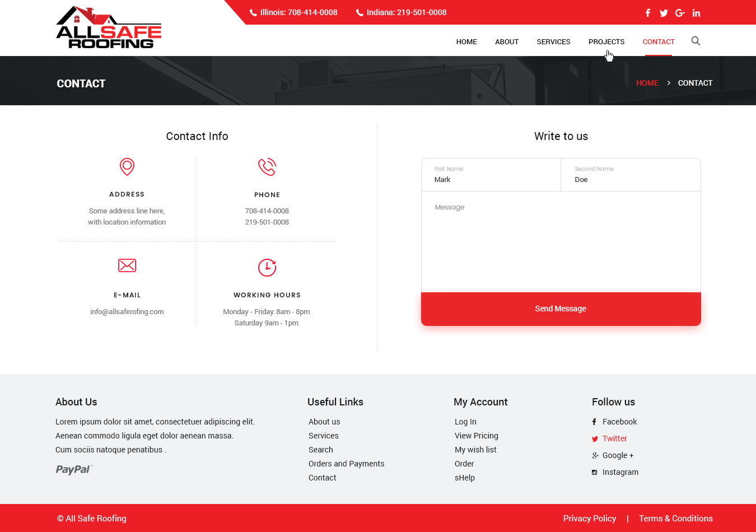Click the address map pin icon
Image resolution: width=756 pixels, height=532 pixels.
(x=127, y=167)
